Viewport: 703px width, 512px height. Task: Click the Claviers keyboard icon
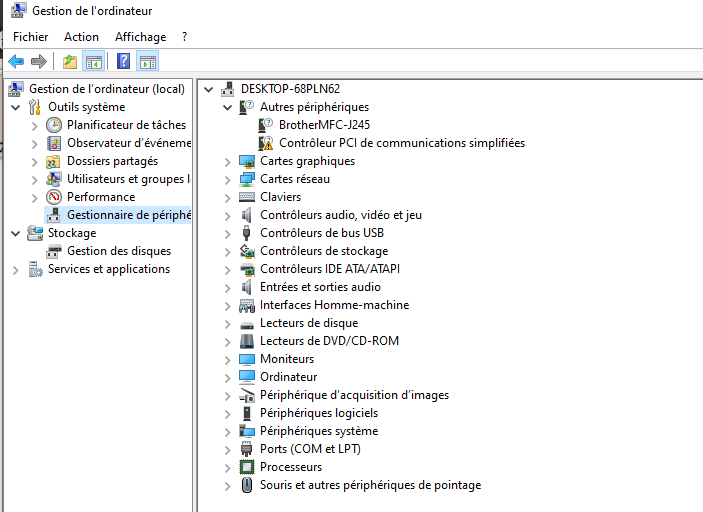click(x=247, y=197)
